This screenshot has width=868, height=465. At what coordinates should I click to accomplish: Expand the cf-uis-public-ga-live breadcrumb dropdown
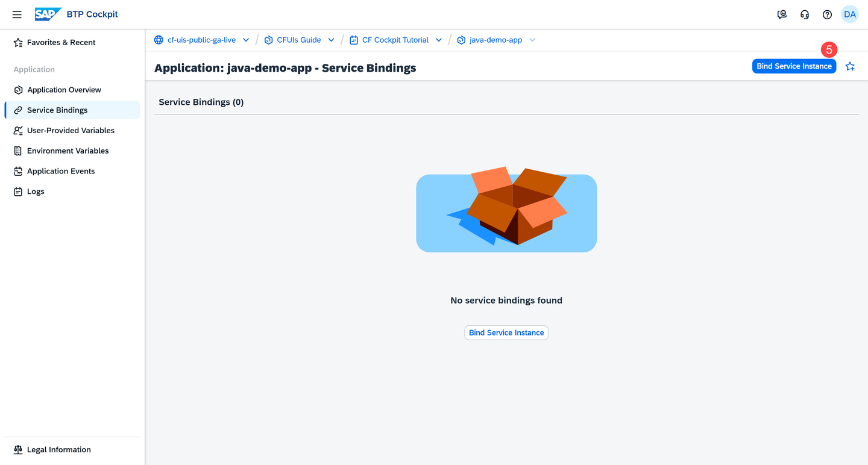[x=246, y=40]
